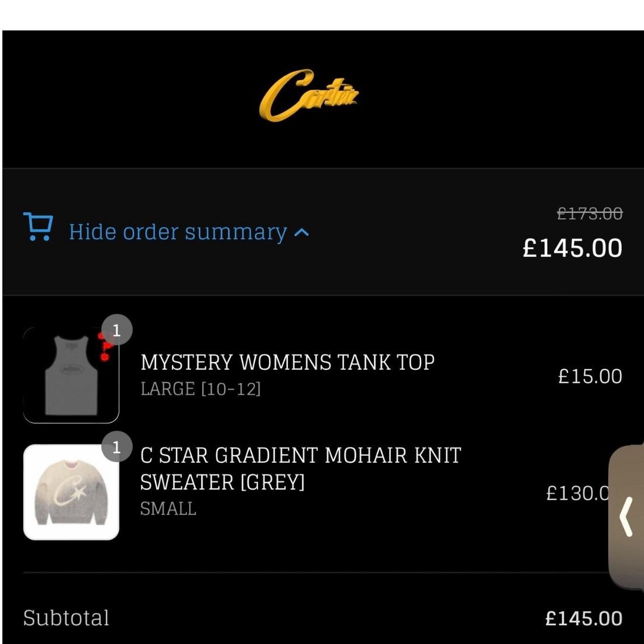Click the sweater quantity badge
The image size is (644, 644).
117,447
